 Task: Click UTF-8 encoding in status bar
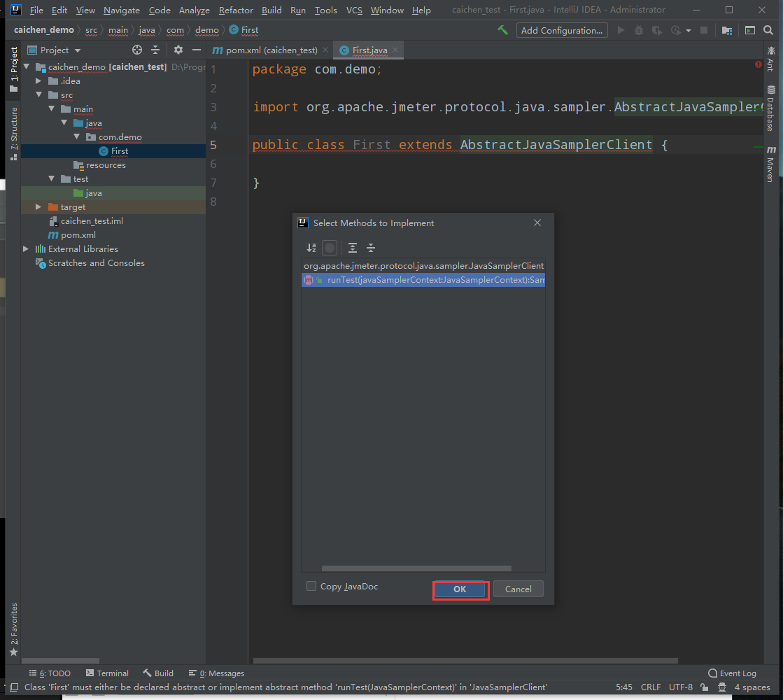[681, 687]
